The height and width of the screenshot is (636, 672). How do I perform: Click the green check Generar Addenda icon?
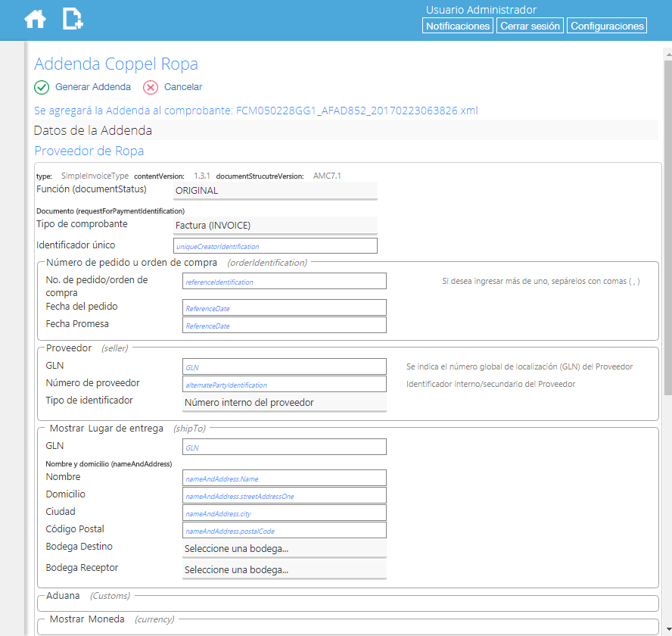(x=42, y=88)
